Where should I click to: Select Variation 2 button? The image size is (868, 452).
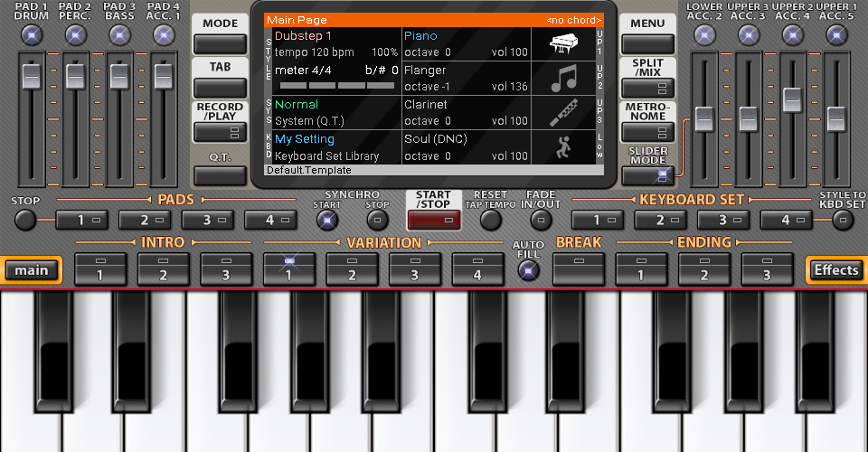[352, 268]
